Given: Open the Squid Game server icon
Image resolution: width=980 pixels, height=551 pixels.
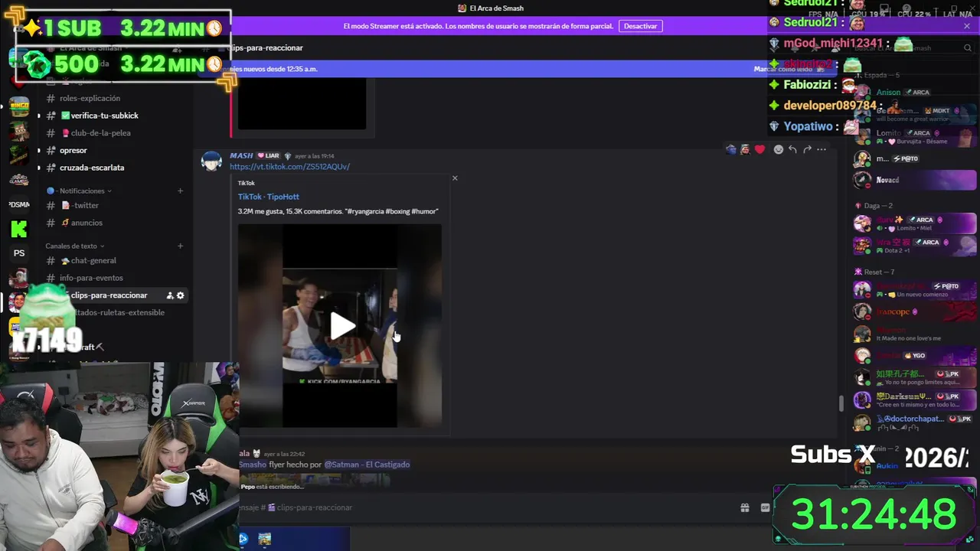Looking at the screenshot, I should 19,179.
